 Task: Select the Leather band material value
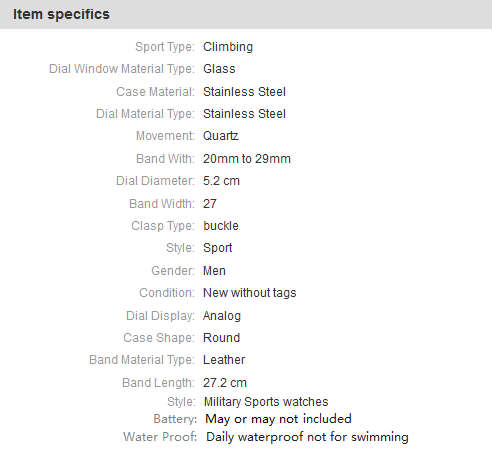coord(224,360)
